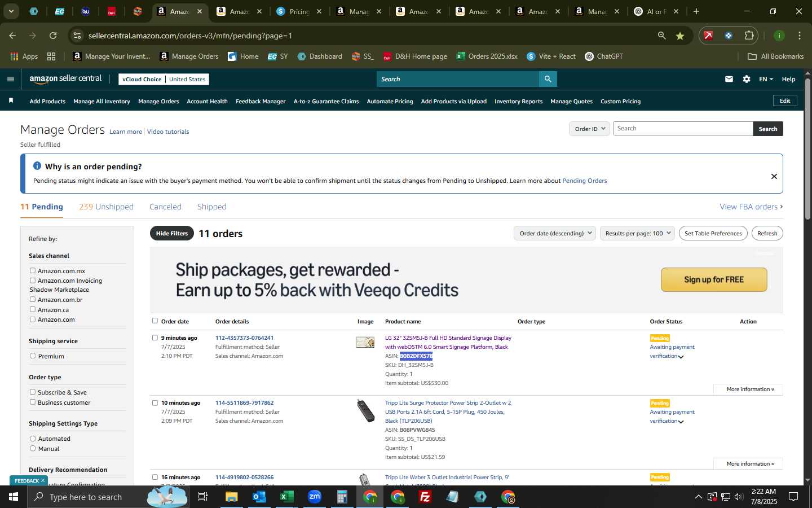Open the Seller Central hamburger menu
The image size is (812, 508).
coord(10,79)
